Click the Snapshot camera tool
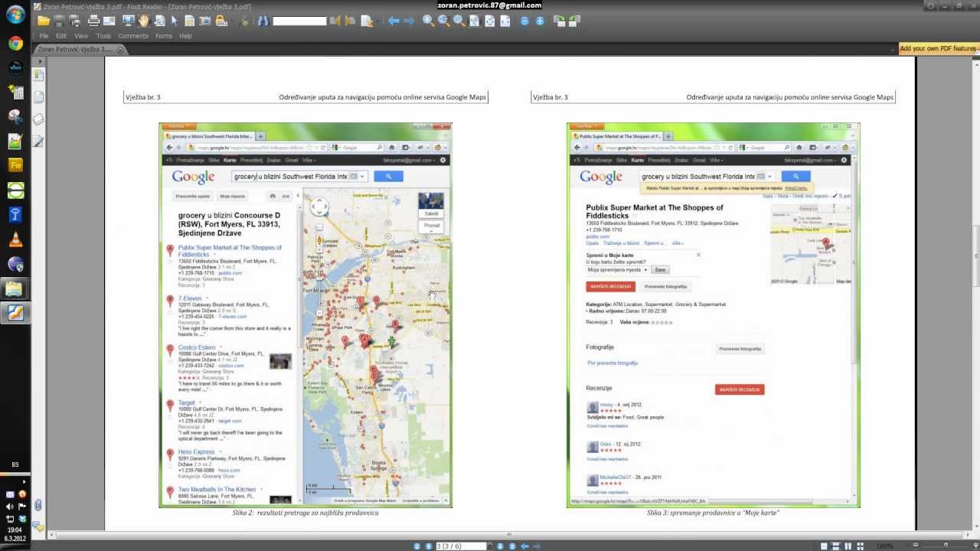 pos(204,21)
